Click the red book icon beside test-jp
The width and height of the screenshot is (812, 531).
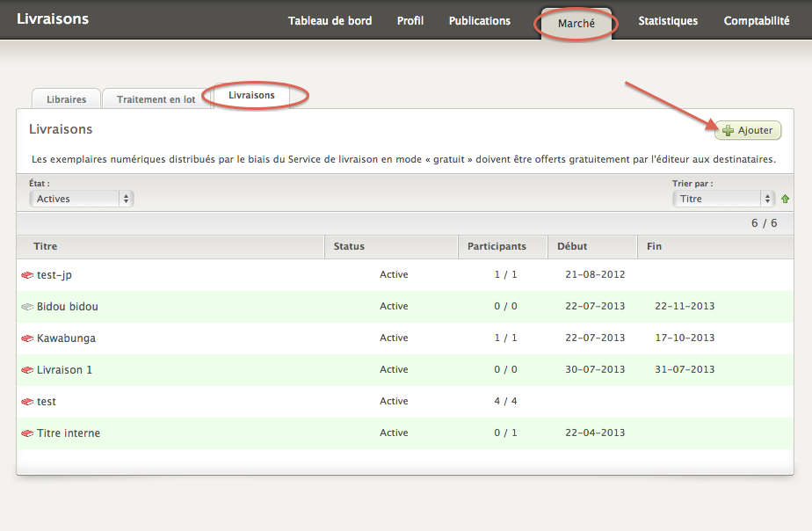(26, 275)
